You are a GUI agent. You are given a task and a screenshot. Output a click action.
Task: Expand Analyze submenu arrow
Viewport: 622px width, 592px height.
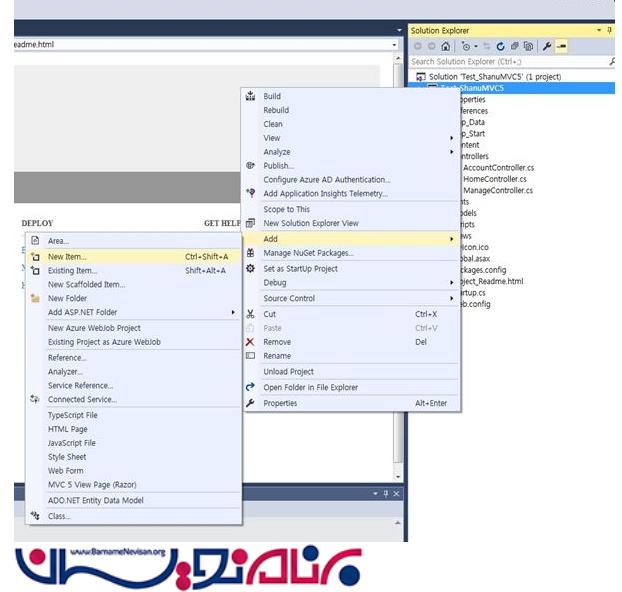pos(451,152)
